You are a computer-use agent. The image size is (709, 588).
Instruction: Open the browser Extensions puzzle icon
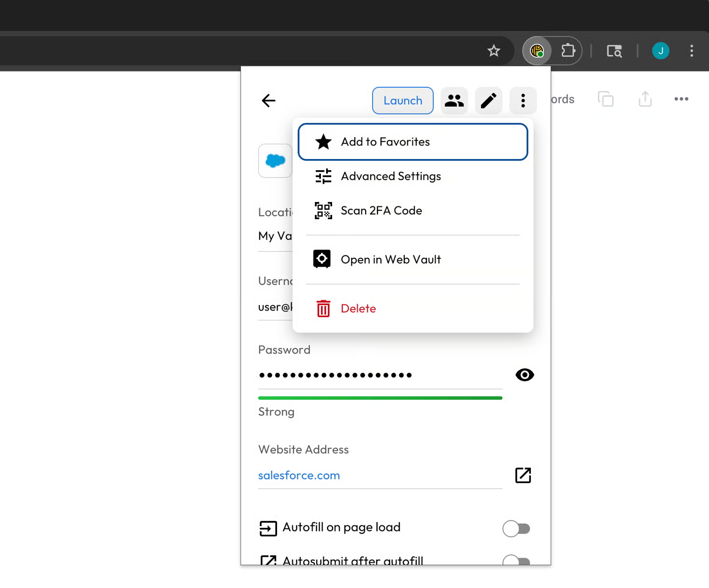pyautogui.click(x=568, y=51)
